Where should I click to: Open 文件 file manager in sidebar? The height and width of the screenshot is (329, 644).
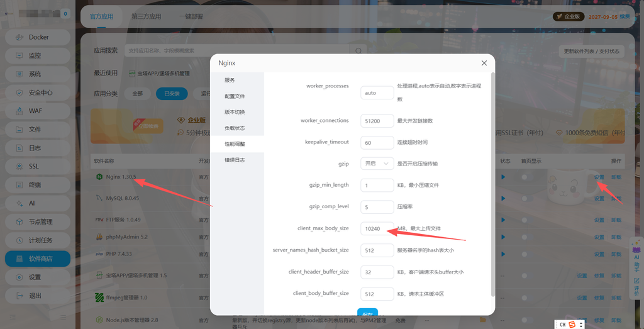(37, 130)
